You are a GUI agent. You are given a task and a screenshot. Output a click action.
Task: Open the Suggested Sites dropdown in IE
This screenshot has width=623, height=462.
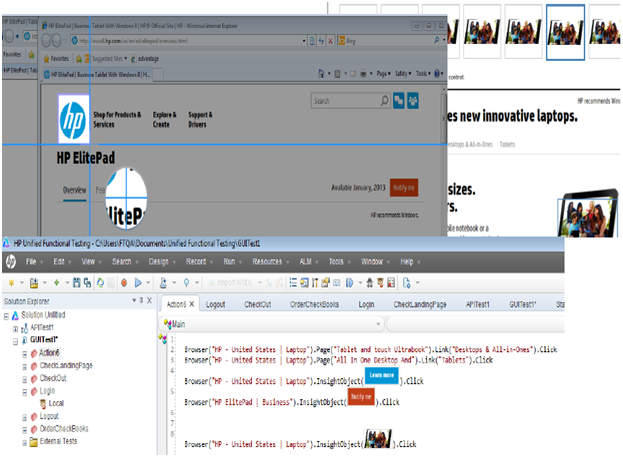(126, 58)
